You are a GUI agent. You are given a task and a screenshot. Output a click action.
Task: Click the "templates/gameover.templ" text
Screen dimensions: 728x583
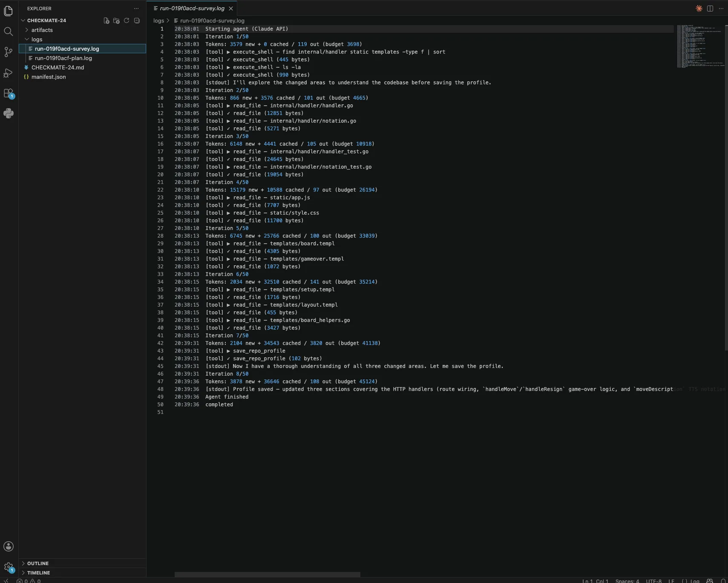(307, 259)
